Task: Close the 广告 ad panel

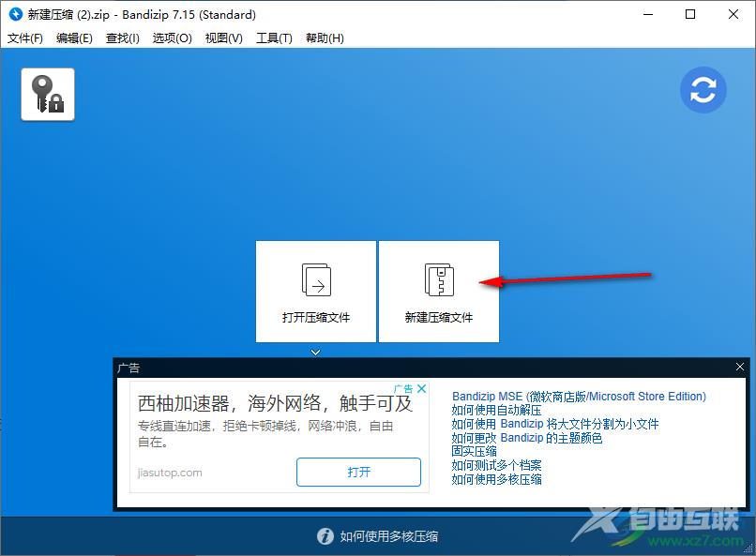Action: tap(740, 368)
